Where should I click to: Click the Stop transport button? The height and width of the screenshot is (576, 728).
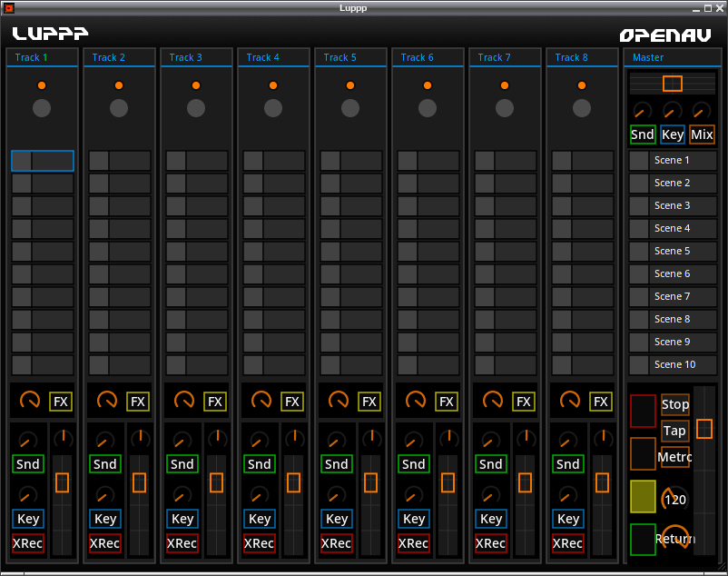point(675,404)
